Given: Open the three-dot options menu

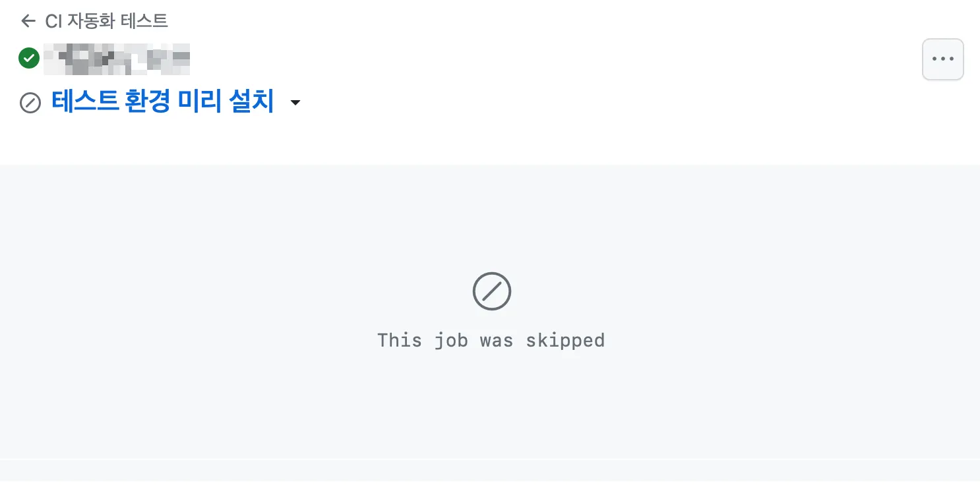Looking at the screenshot, I should [x=943, y=59].
